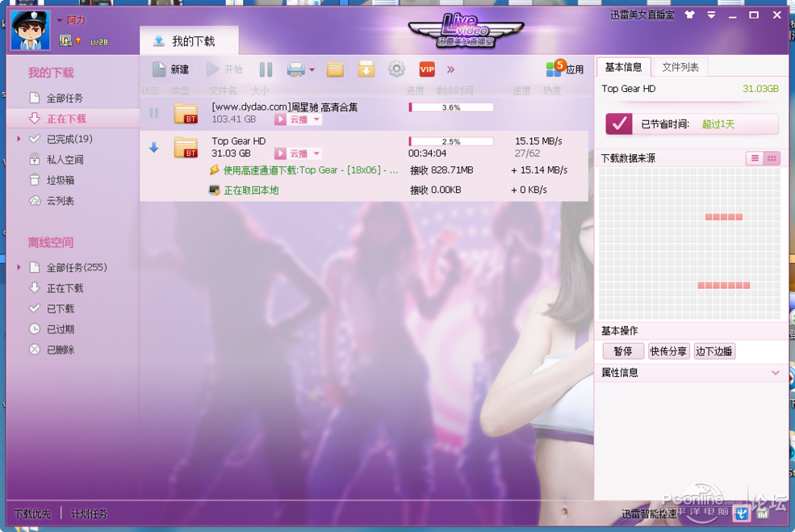Viewport: 795px width, 532px height.
Task: Sort by 进度 column header
Action: click(415, 90)
